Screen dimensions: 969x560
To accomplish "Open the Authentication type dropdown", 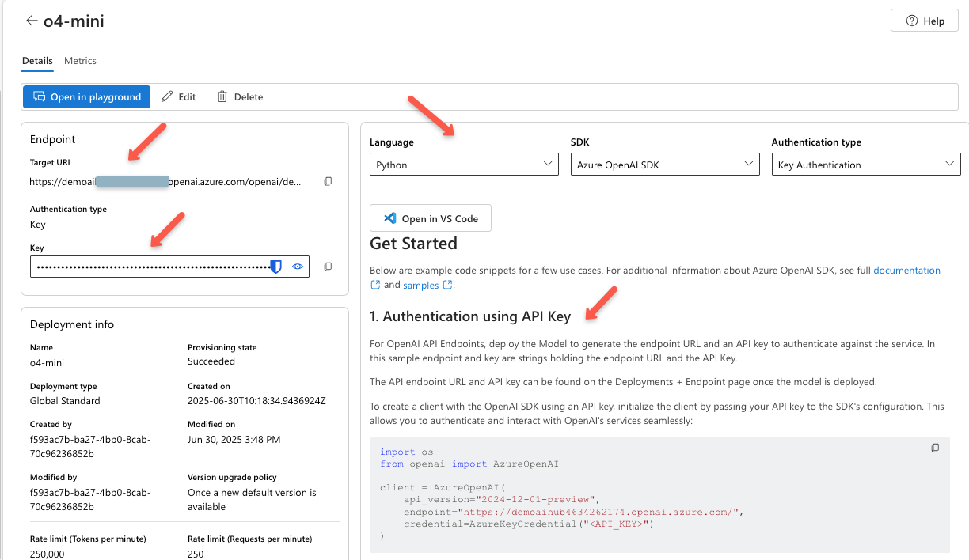I will click(x=865, y=164).
